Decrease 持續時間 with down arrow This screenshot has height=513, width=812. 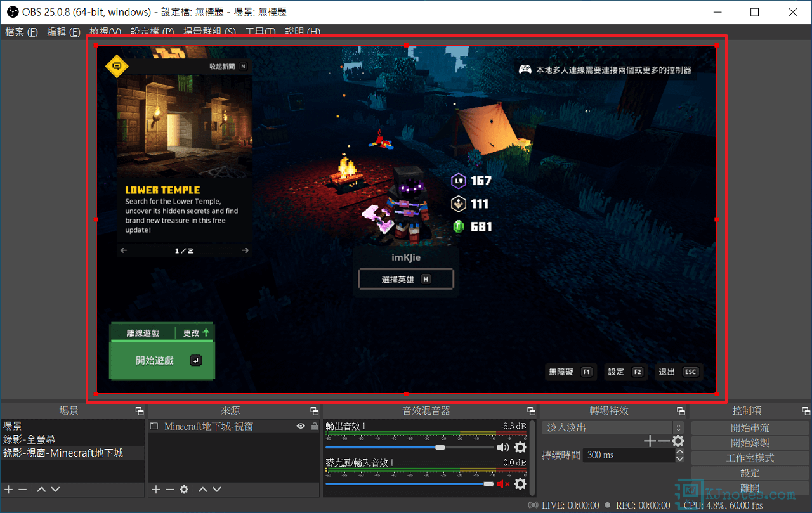point(679,458)
